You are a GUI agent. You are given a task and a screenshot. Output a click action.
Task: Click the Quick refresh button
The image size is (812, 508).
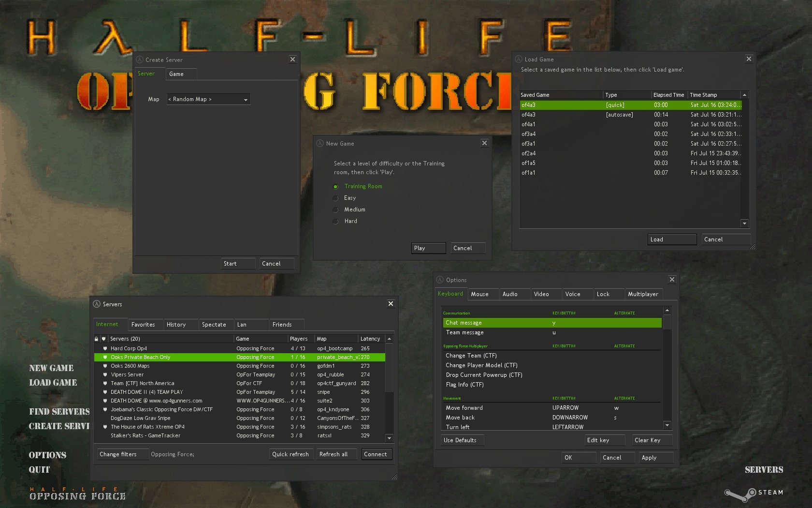[x=290, y=454]
